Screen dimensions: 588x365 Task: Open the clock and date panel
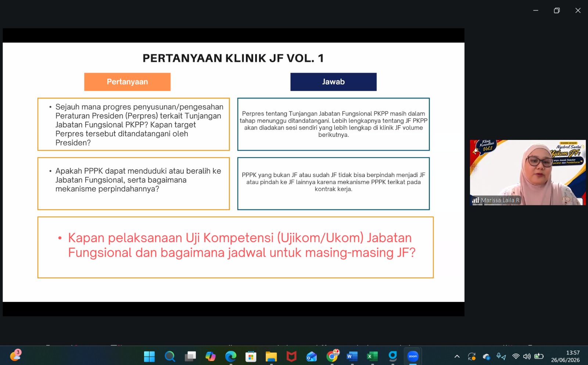pos(565,356)
